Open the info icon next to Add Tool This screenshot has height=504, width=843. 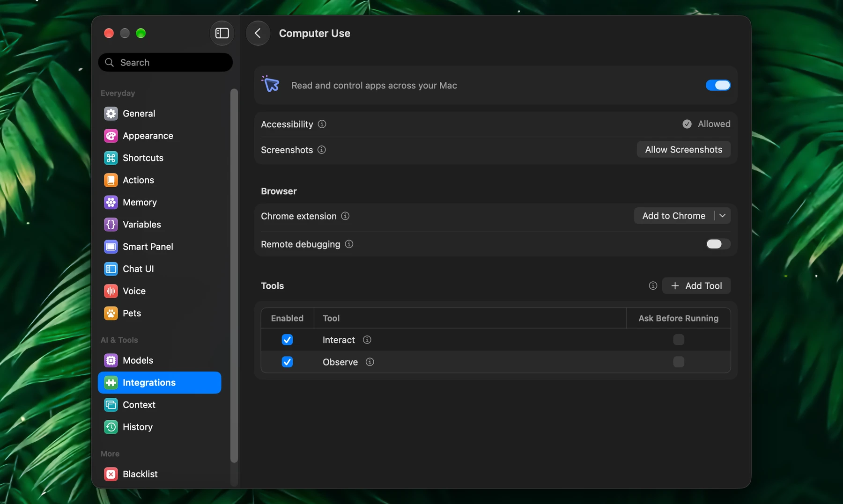coord(653,285)
